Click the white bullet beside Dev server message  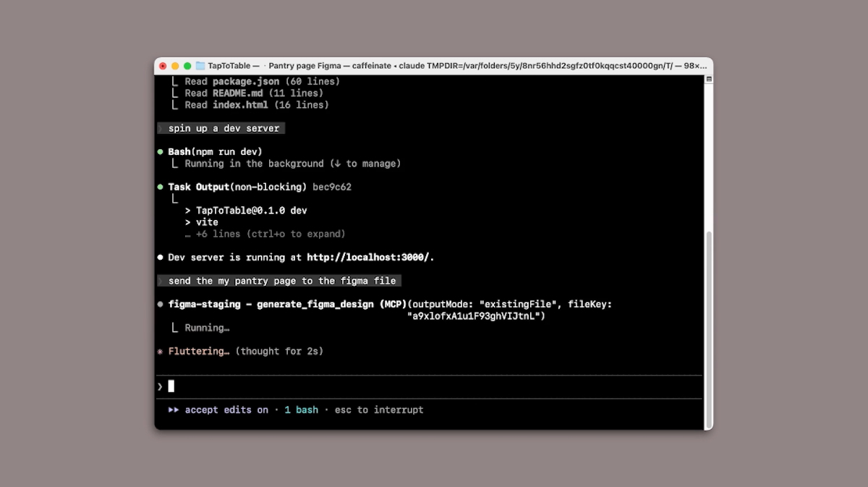point(160,258)
